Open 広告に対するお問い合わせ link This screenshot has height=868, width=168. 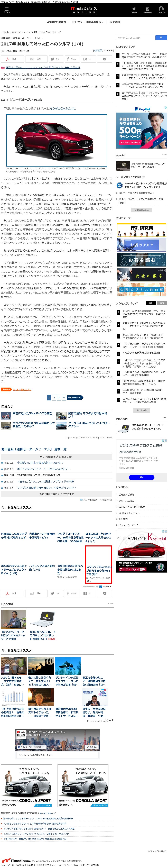tap(132, 507)
